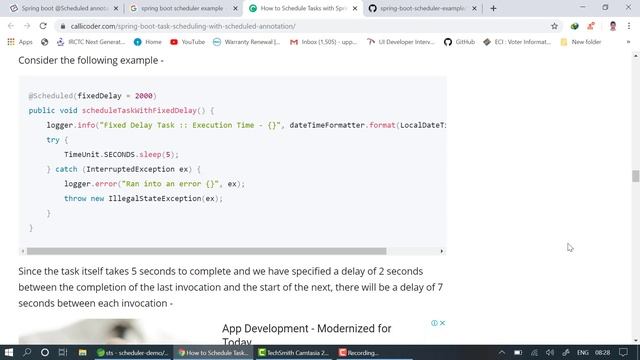Open the battery status tray icon

point(518,352)
